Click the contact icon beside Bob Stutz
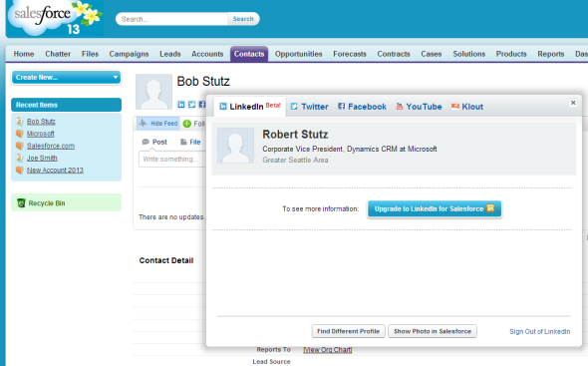 (20, 122)
